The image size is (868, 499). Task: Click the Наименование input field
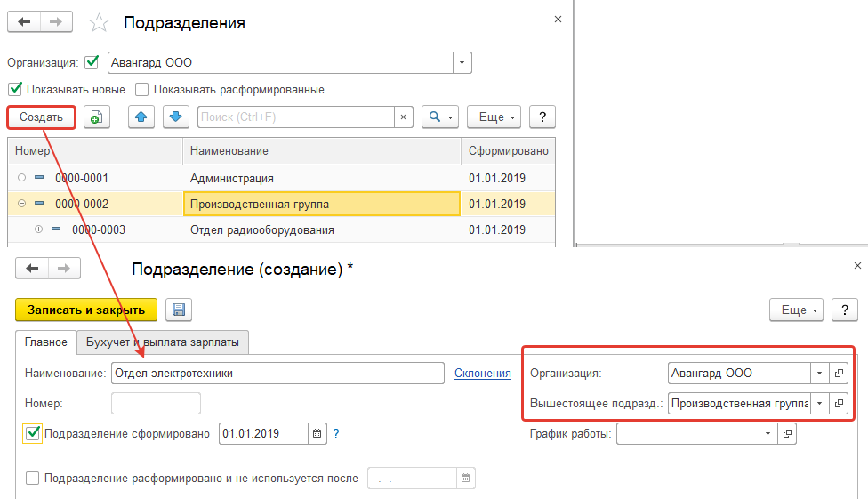click(x=277, y=374)
